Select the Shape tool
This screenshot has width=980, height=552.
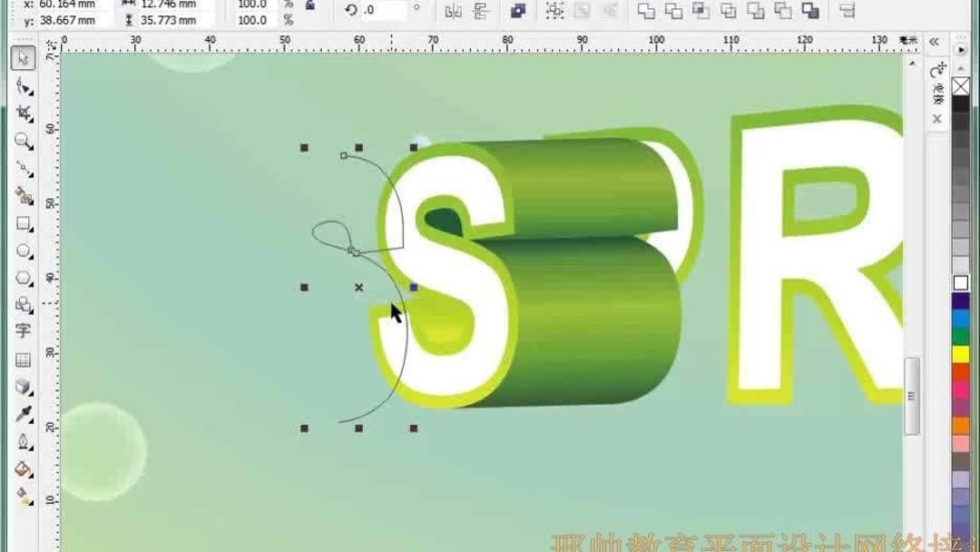coord(22,86)
